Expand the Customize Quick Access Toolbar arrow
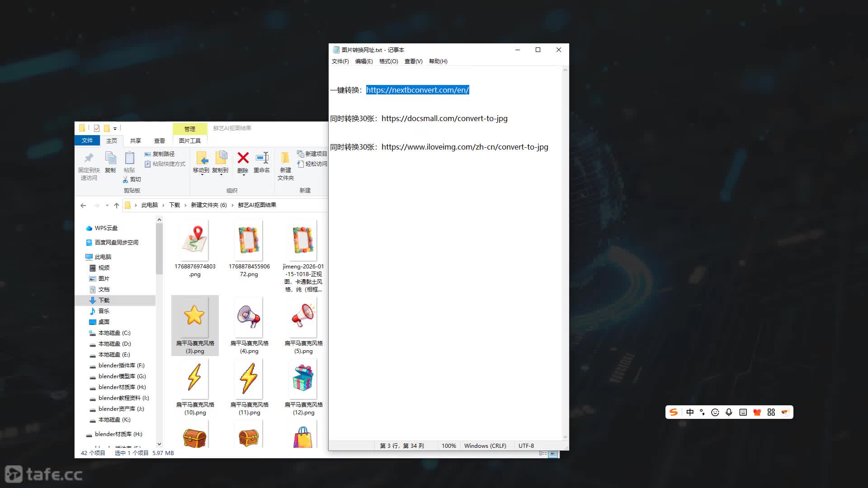The height and width of the screenshot is (488, 868). click(x=115, y=128)
